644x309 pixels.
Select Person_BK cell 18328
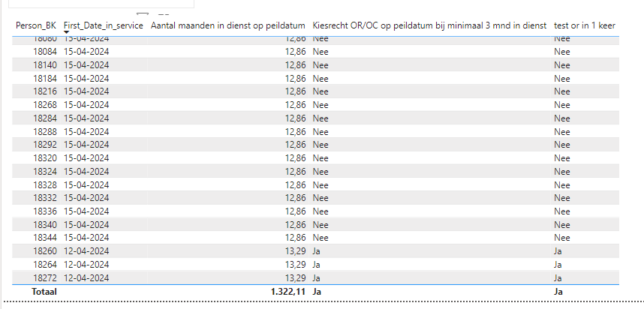tap(45, 184)
